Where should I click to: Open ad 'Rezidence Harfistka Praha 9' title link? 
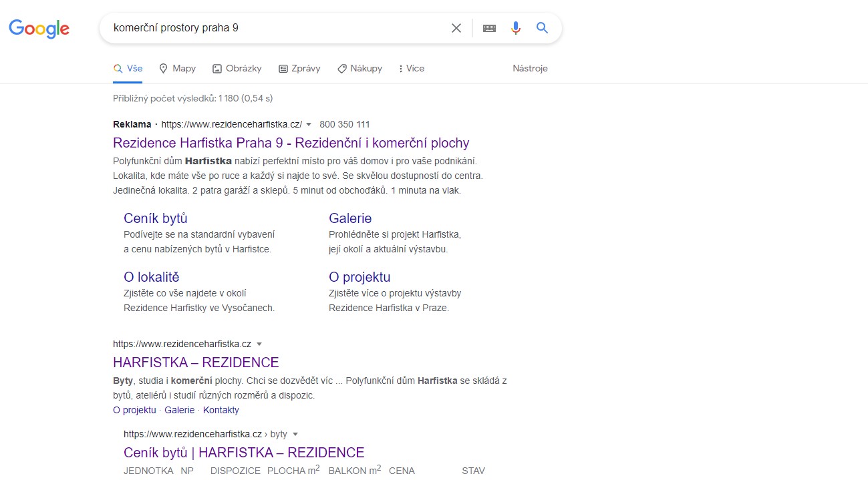click(291, 143)
